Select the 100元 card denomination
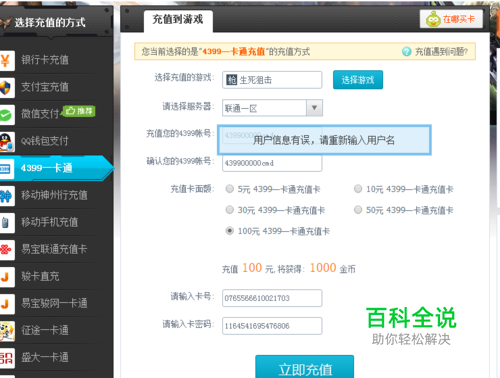The height and width of the screenshot is (378, 500). 230,231
